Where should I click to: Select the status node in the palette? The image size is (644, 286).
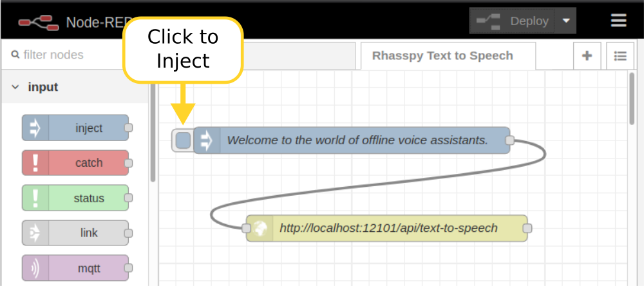(x=75, y=198)
